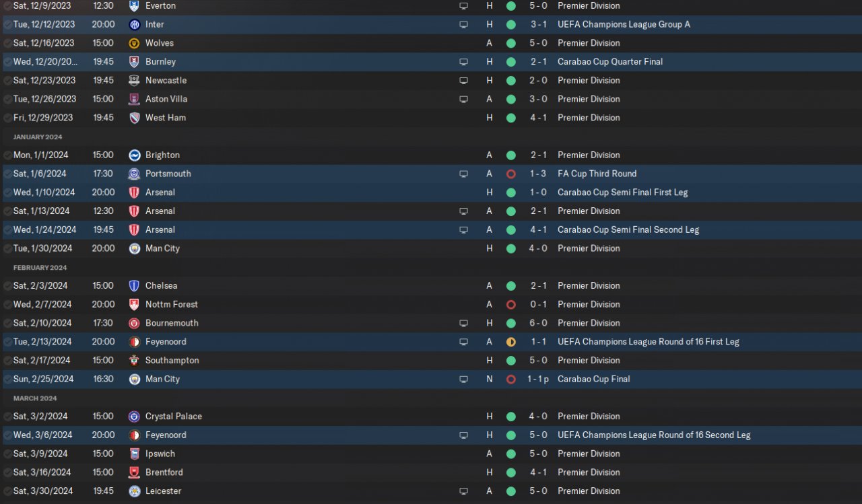
Task: Toggle the tick circle beside Sat, 3/30/2024
Action: pos(7,491)
